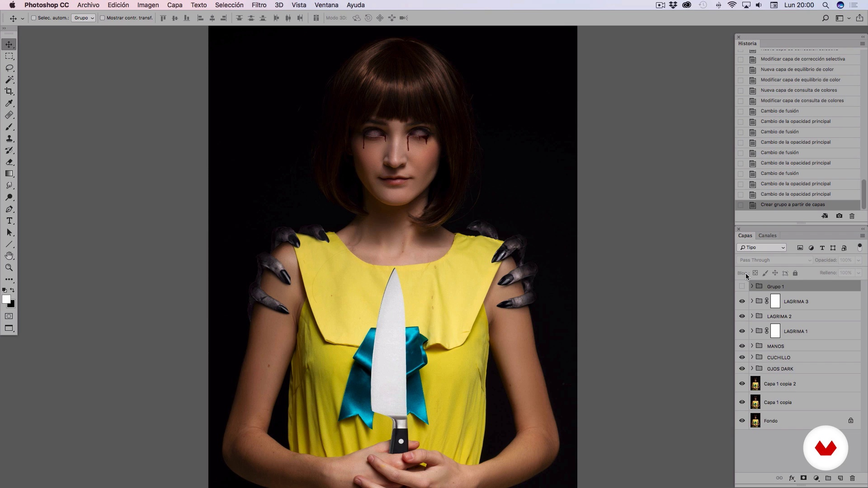This screenshot has height=488, width=868.
Task: Select the Rectangular Marquee tool
Action: [x=9, y=56]
